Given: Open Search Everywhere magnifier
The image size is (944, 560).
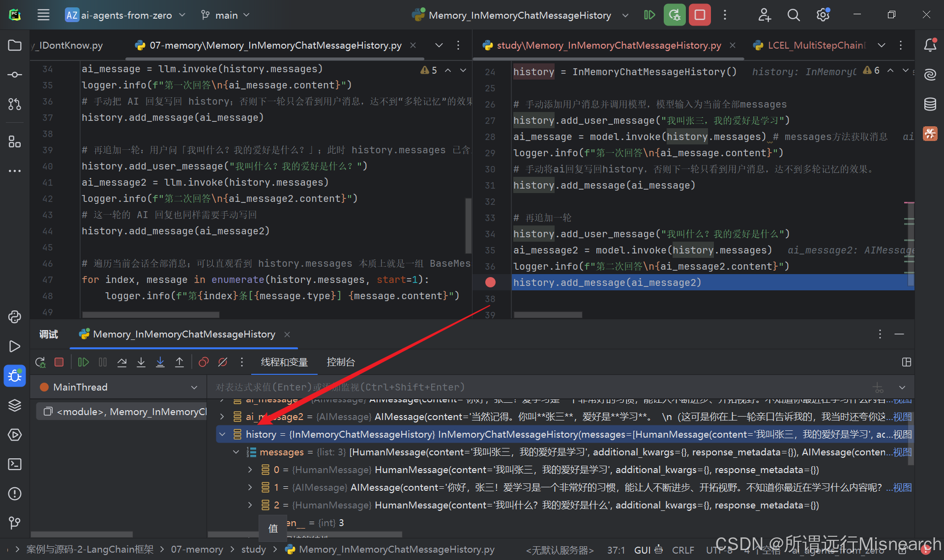Looking at the screenshot, I should [794, 15].
